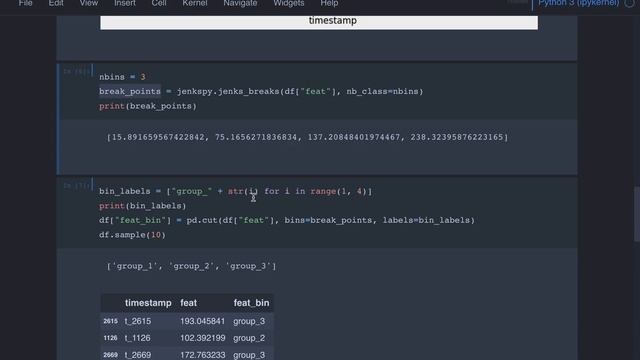Click the highlighted break_points variable
640x360 pixels.
[130, 91]
